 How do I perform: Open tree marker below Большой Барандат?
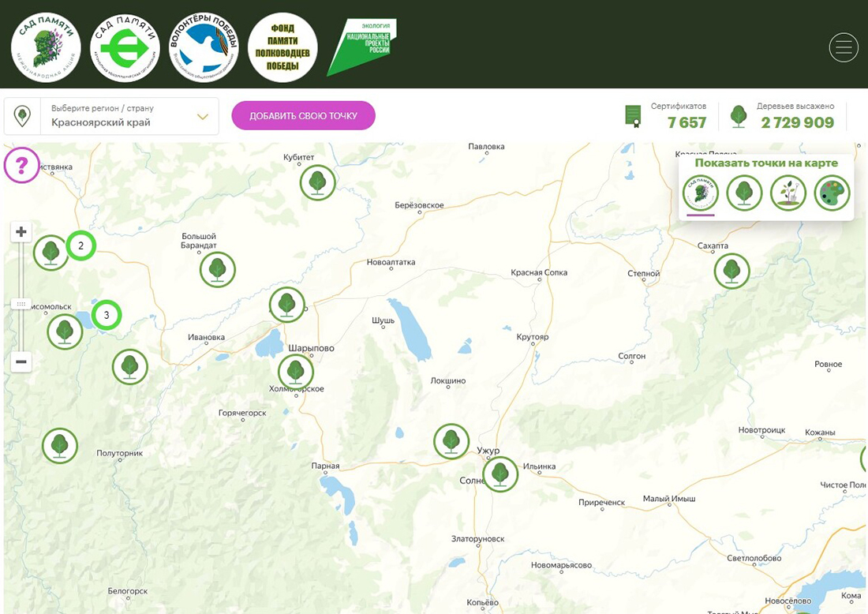218,270
